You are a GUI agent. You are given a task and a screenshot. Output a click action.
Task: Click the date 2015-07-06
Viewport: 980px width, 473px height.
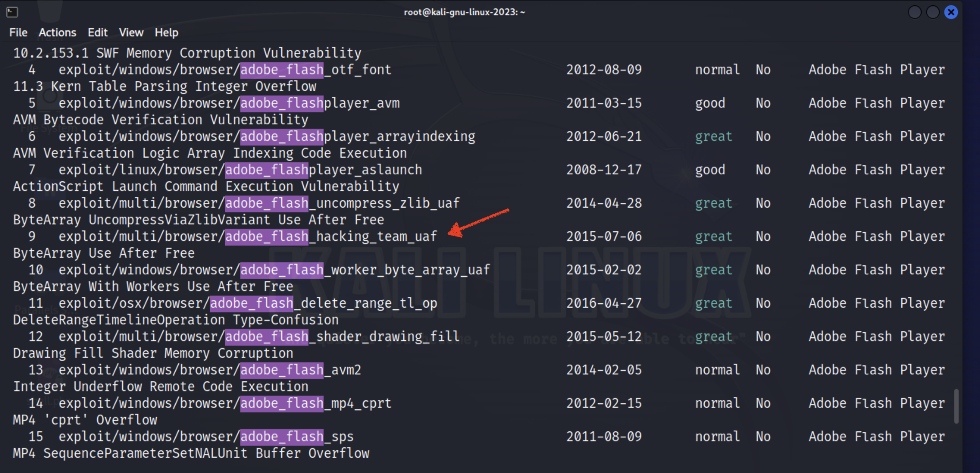[604, 236]
